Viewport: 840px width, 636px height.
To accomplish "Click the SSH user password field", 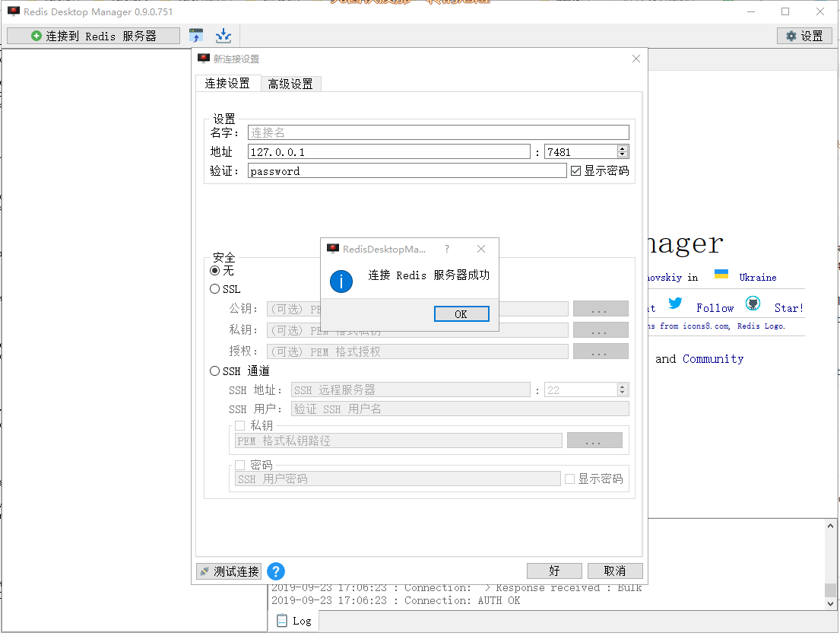I will [x=398, y=479].
